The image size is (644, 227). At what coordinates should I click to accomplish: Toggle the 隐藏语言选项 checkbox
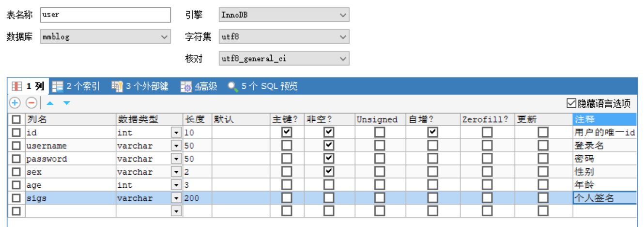tap(571, 103)
